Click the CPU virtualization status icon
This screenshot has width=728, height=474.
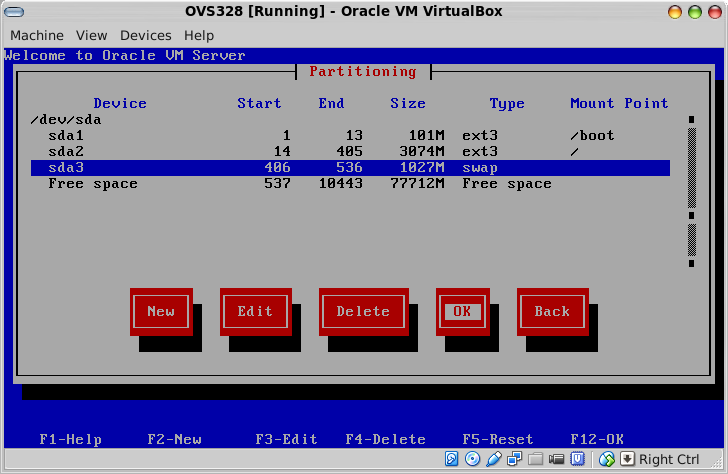pos(577,459)
